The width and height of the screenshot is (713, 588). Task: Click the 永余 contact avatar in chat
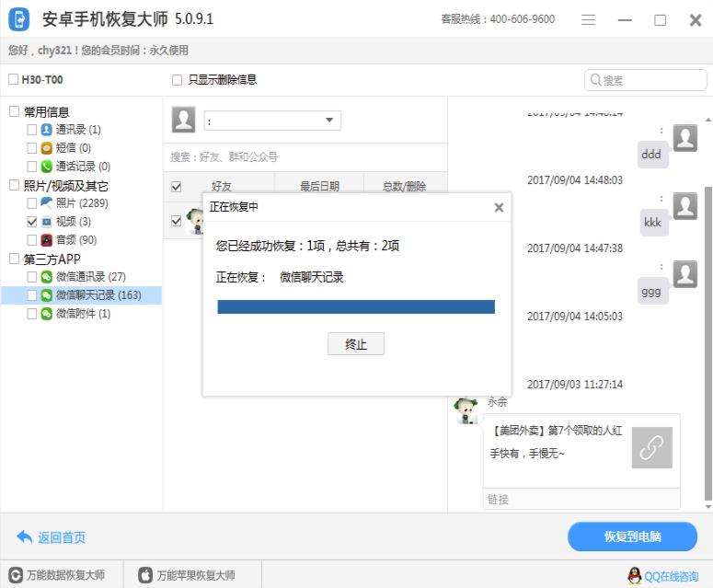point(466,410)
